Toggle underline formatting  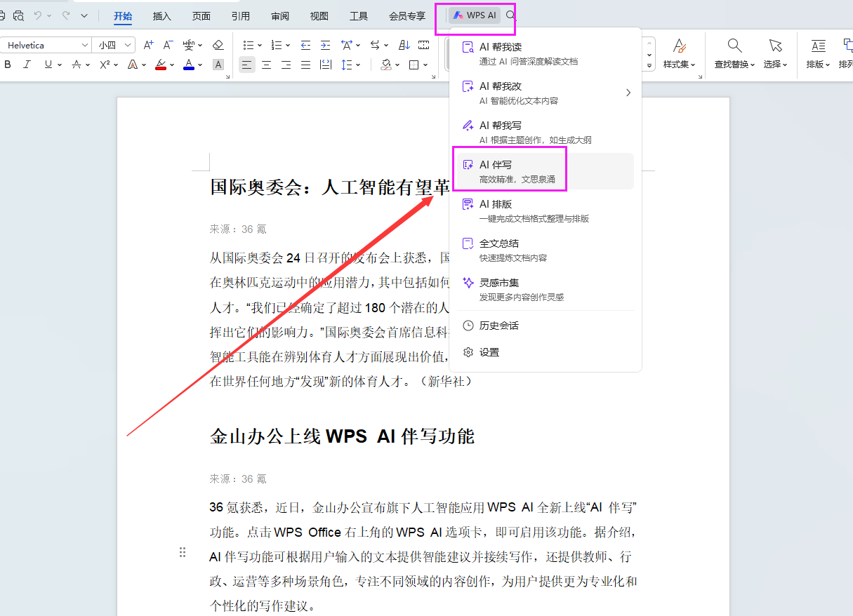coord(48,65)
